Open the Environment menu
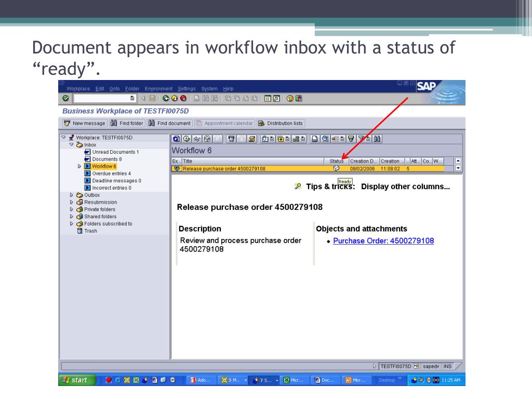Image resolution: width=532 pixels, height=399 pixels. pos(158,88)
